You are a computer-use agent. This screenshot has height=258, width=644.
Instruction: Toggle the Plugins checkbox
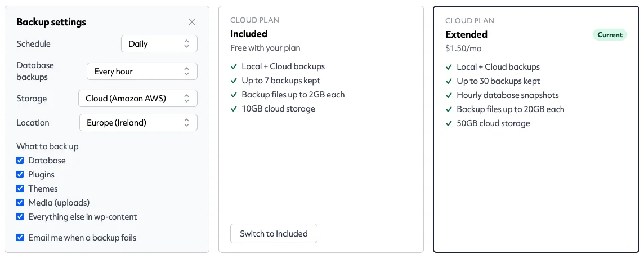click(20, 174)
